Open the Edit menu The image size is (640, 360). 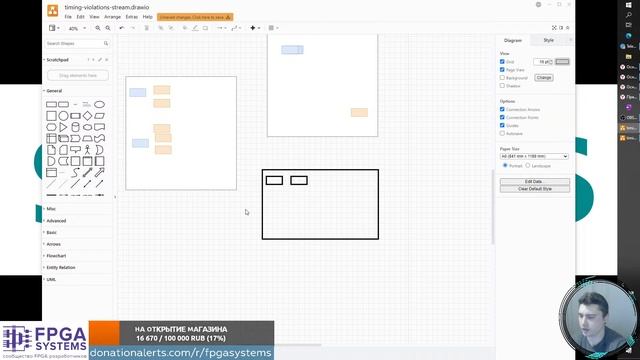click(80, 17)
